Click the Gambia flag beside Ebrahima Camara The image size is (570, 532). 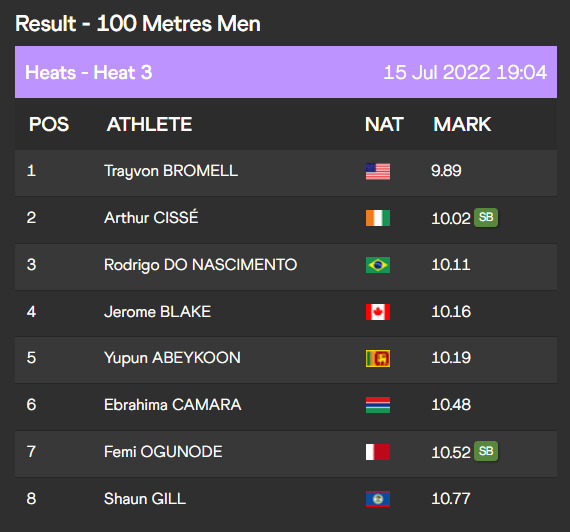[x=378, y=405]
